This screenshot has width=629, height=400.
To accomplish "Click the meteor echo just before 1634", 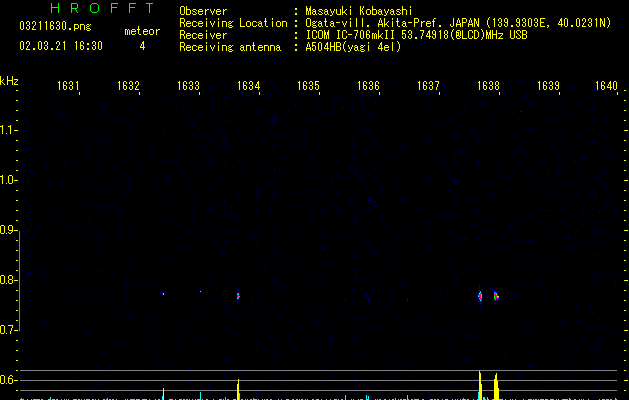I will [x=238, y=296].
